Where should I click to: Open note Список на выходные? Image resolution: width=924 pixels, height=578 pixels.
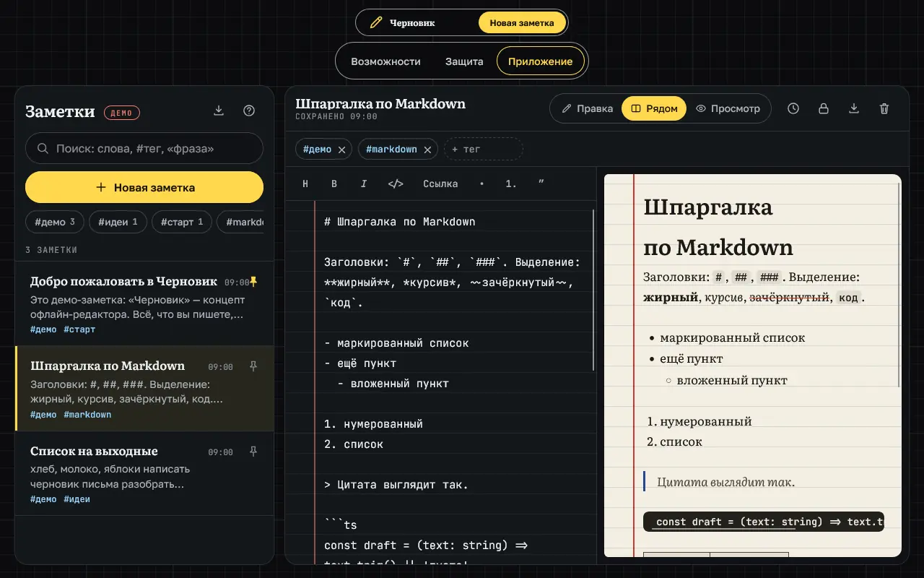pyautogui.click(x=144, y=473)
